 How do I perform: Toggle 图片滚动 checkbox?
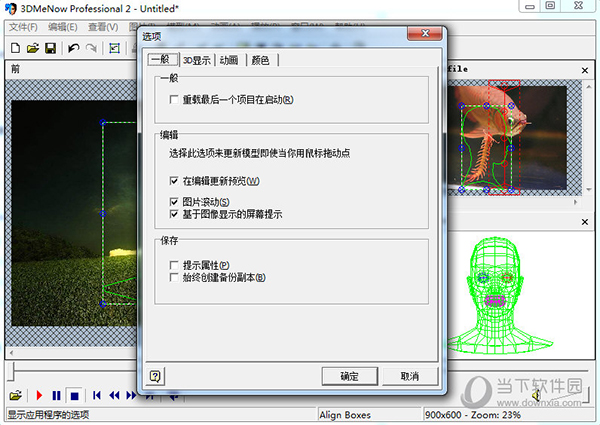[174, 202]
